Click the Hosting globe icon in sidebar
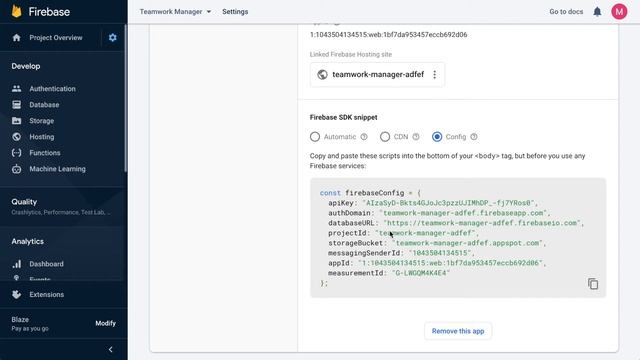The height and width of the screenshot is (360, 640). click(x=16, y=137)
